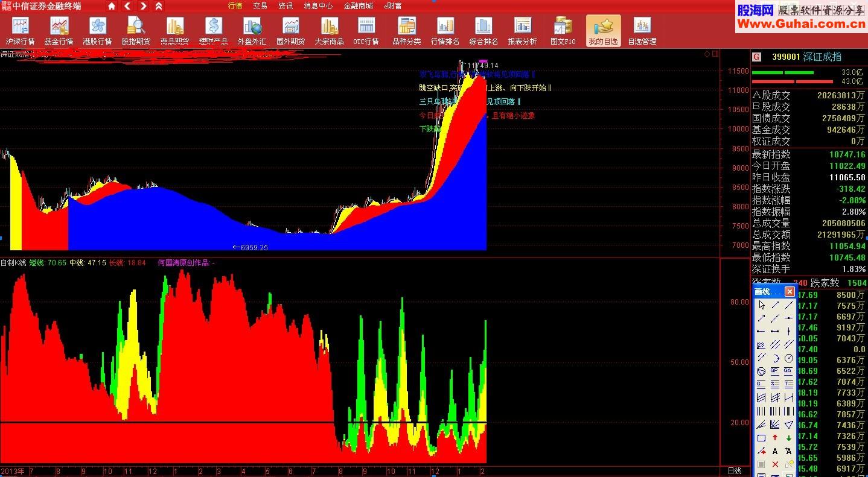The image size is (868, 477).
Task: Click stock code 399001
Action: (x=786, y=57)
